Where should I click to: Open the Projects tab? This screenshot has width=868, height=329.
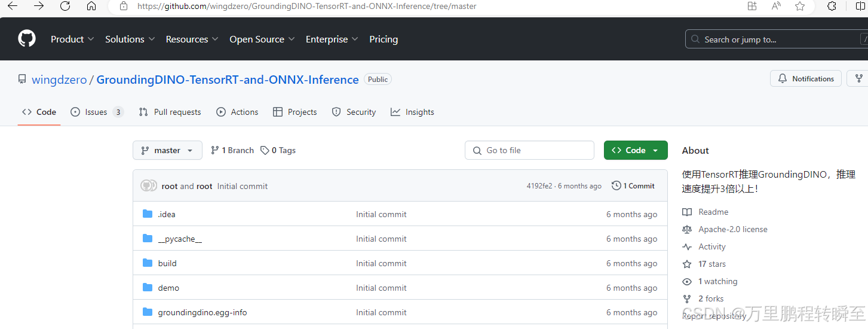[295, 112]
